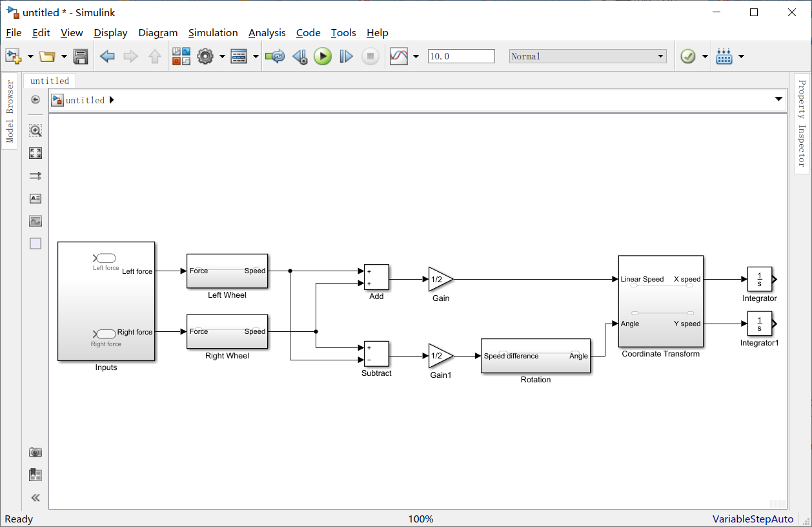Select the Zoom tool in palette
The height and width of the screenshot is (527, 812).
point(36,130)
